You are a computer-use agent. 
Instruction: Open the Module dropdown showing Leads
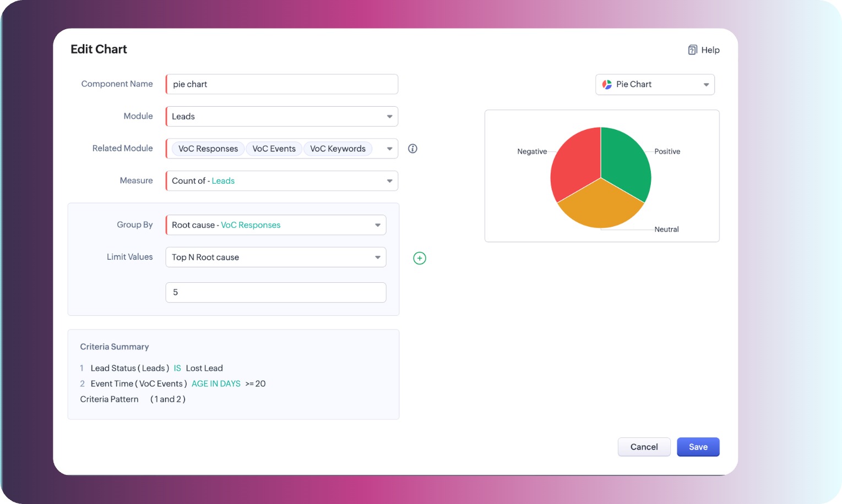coord(281,117)
